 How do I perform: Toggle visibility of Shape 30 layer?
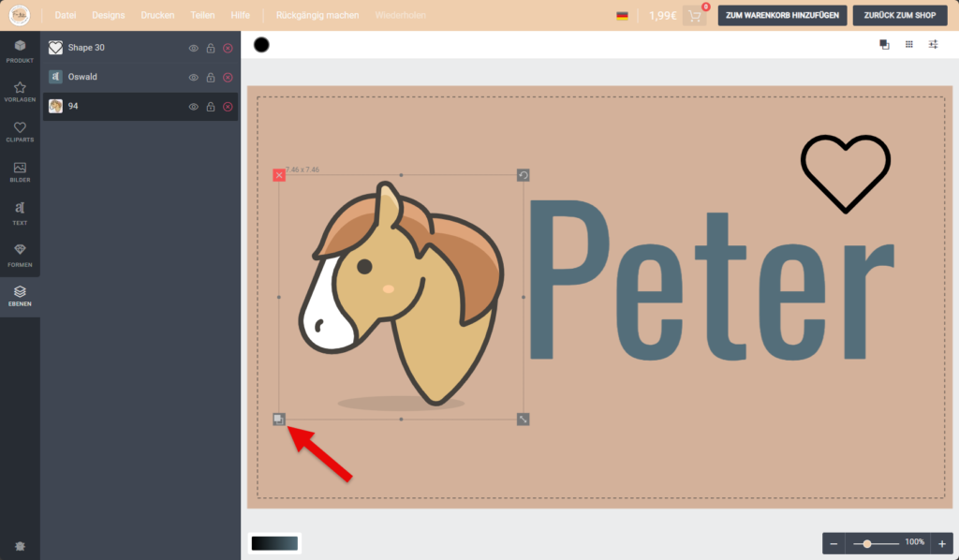click(x=194, y=48)
